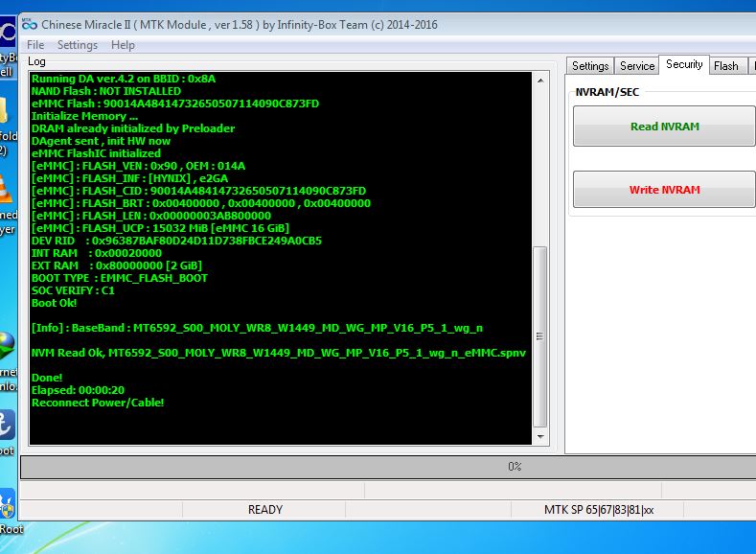The image size is (756, 554).
Task: Click the 'FLASH_VEN : 0x90' log line
Action: point(138,166)
